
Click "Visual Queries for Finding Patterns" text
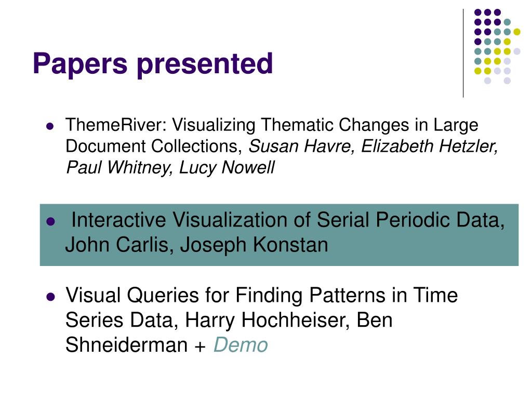click(226, 295)
